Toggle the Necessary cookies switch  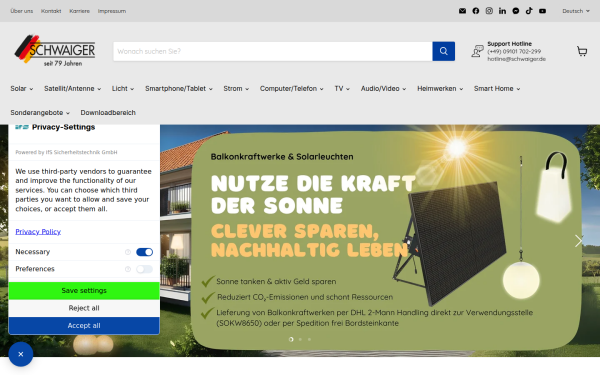point(145,252)
